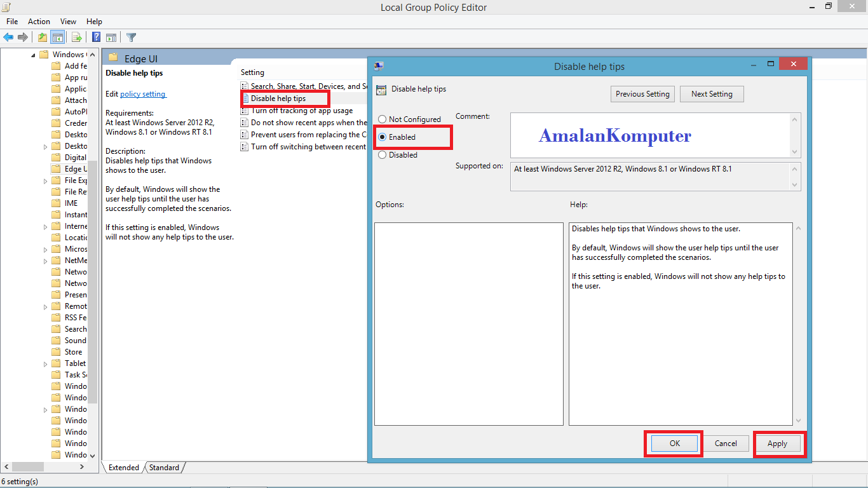Screen dimensions: 868x488
Task: Click tree pane horizontal scroll left arrow
Action: [x=5, y=467]
